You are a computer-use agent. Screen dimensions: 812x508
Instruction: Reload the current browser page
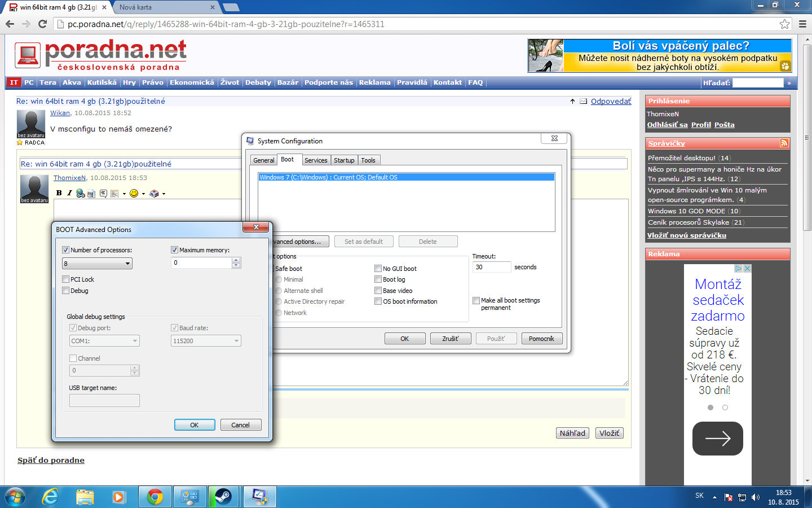point(42,24)
